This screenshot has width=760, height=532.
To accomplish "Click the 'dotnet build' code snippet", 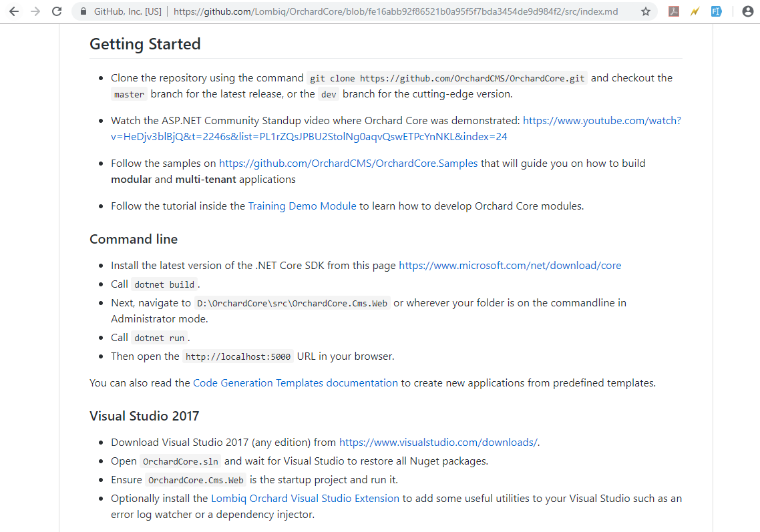I will 164,284.
